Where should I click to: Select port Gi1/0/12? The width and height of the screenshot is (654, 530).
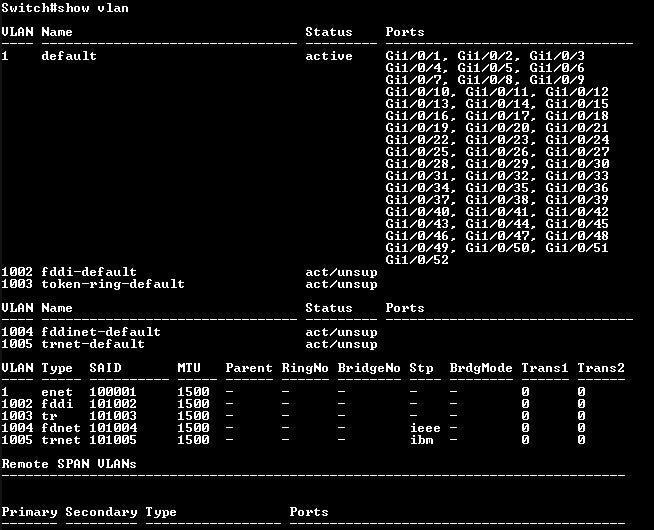click(577, 92)
